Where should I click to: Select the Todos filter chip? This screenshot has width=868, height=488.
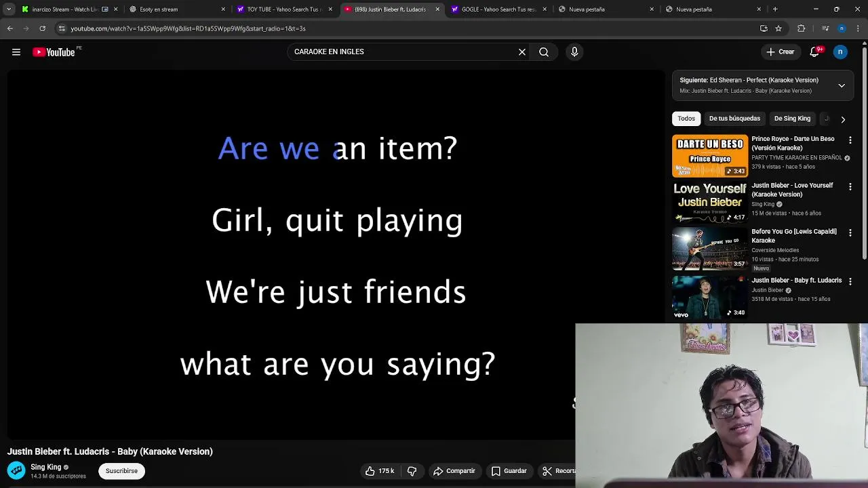click(x=686, y=119)
